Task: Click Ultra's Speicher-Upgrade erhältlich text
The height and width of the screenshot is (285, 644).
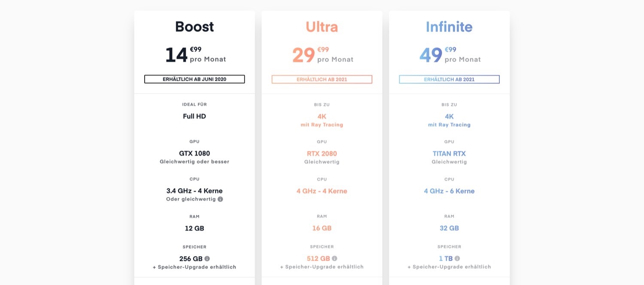Action: pyautogui.click(x=322, y=267)
